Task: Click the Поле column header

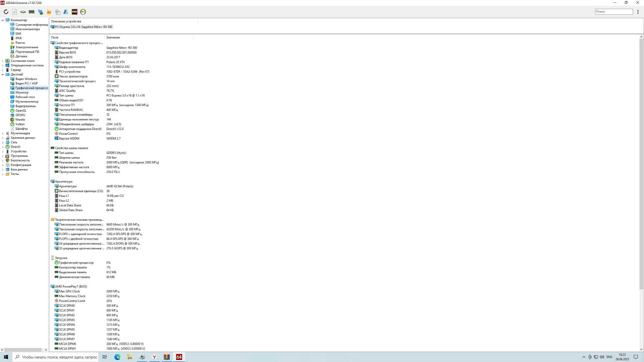Action: click(x=77, y=37)
